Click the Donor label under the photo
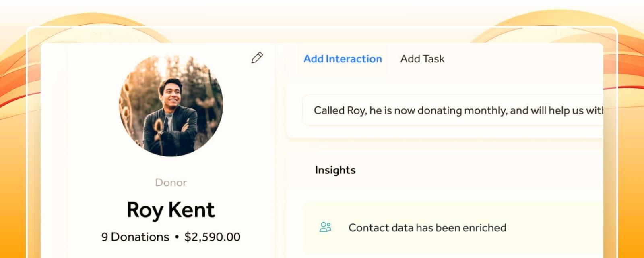The image size is (644, 258). [x=171, y=183]
